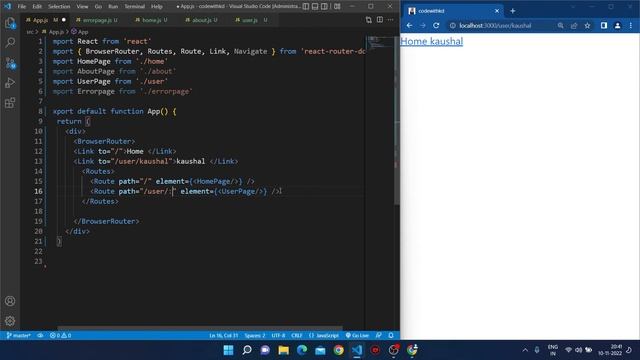Viewport: 640px width, 360px height.
Task: Click the kaushal link in browser page
Action: 447,41
